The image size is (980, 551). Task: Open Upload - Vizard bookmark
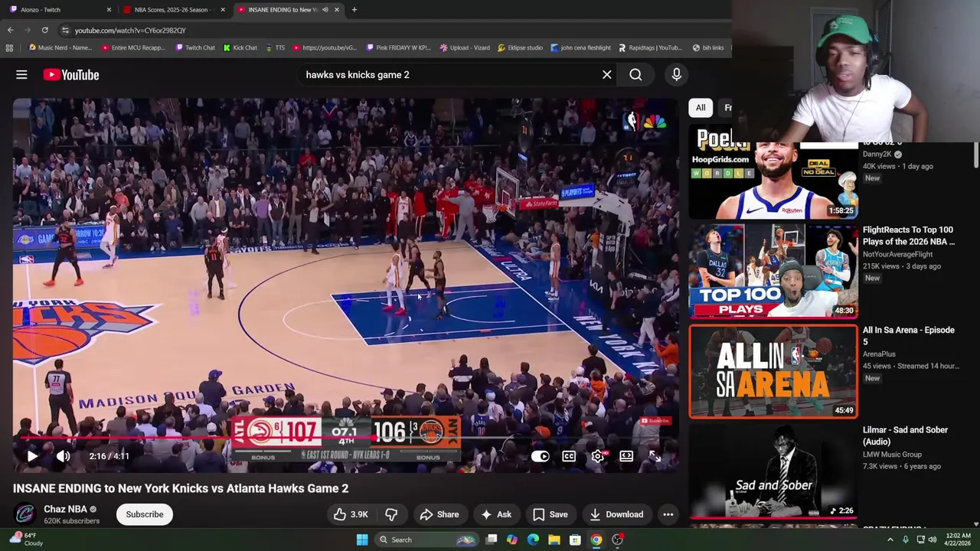[x=465, y=47]
